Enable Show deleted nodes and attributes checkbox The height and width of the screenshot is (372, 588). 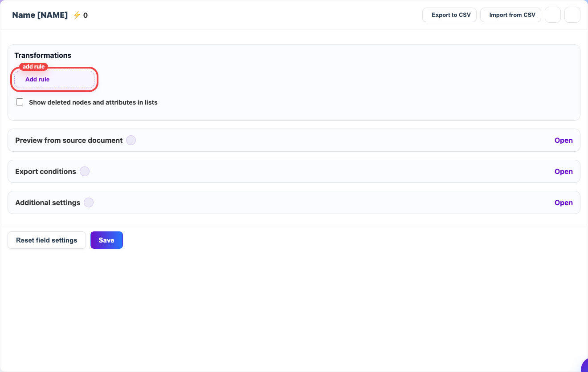(20, 102)
